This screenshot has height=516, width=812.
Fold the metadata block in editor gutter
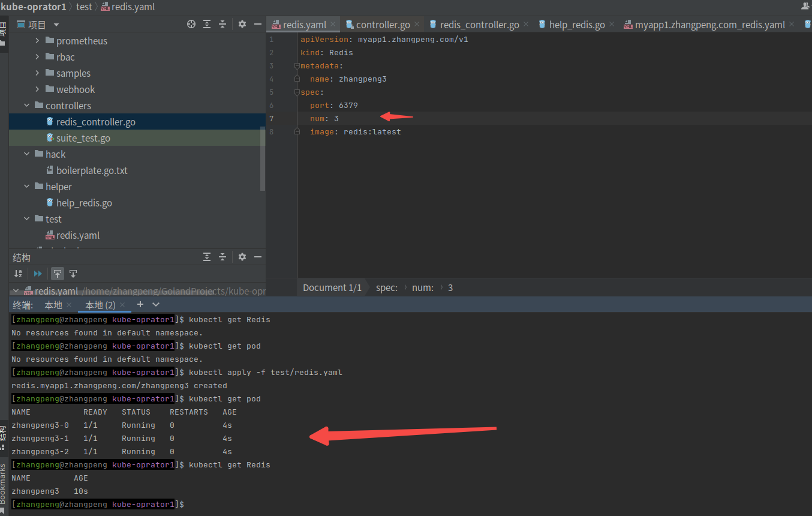(x=297, y=65)
